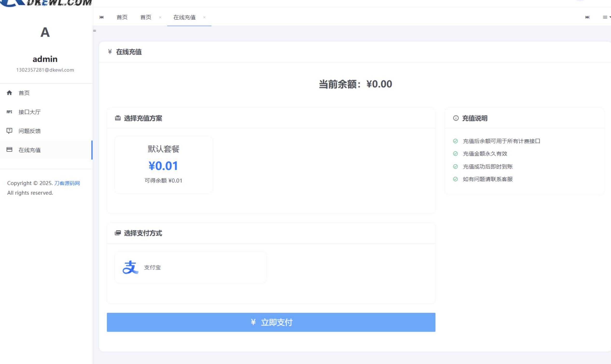This screenshot has width=611, height=364.
Task: Close the 在线充值 tab
Action: click(x=204, y=17)
